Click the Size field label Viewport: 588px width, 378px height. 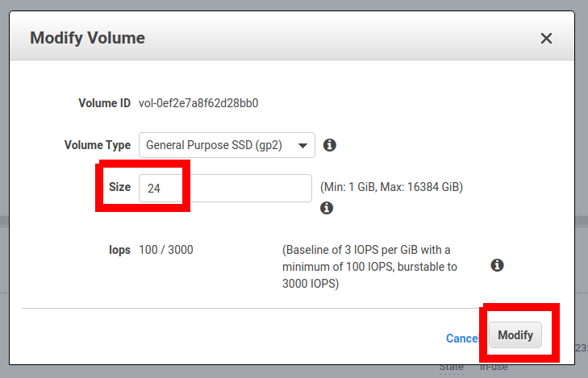(x=119, y=187)
